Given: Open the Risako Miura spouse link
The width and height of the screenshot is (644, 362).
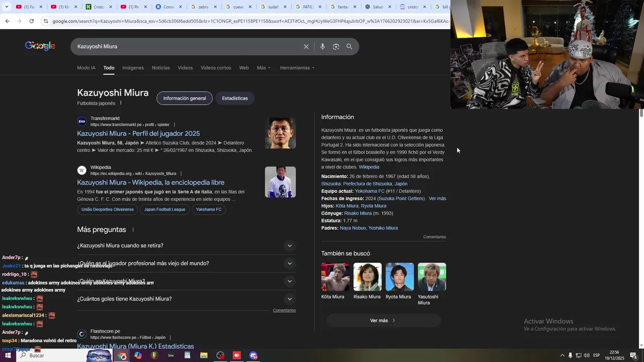Looking at the screenshot, I should pyautogui.click(x=358, y=213).
